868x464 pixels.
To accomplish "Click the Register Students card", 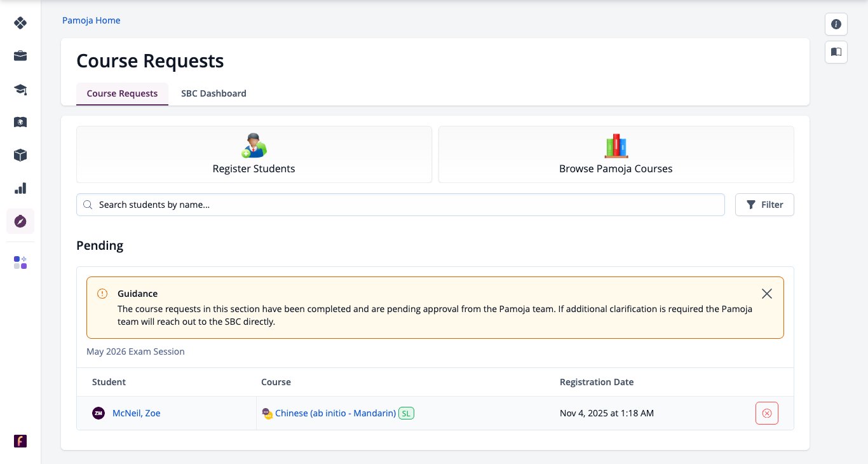I will pyautogui.click(x=254, y=154).
